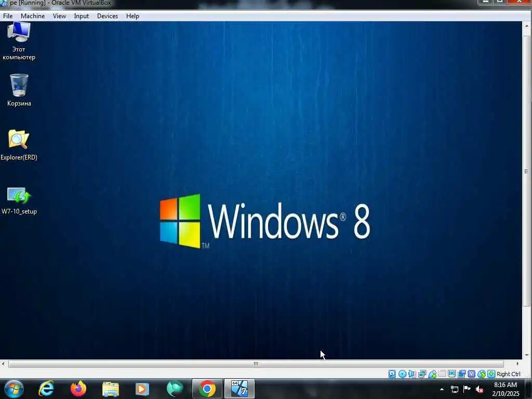Viewport: 532px width, 399px height.
Task: Switch to VirtualBox taskbar button
Action: click(x=239, y=389)
